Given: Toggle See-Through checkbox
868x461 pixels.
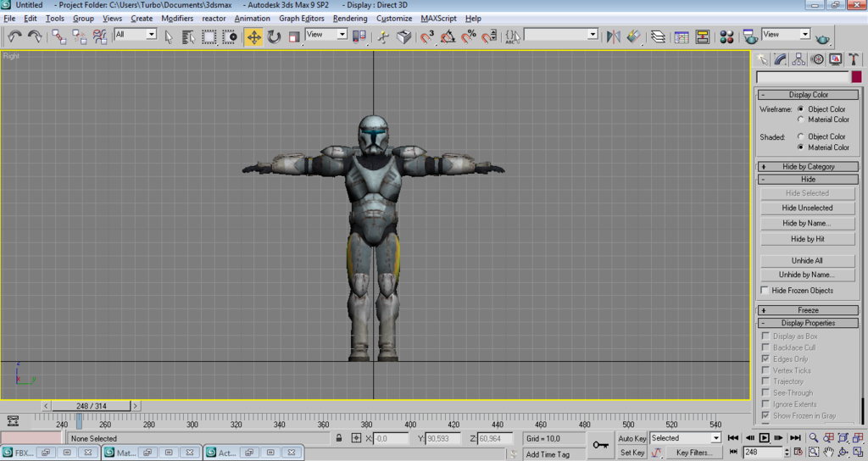Looking at the screenshot, I should click(765, 392).
